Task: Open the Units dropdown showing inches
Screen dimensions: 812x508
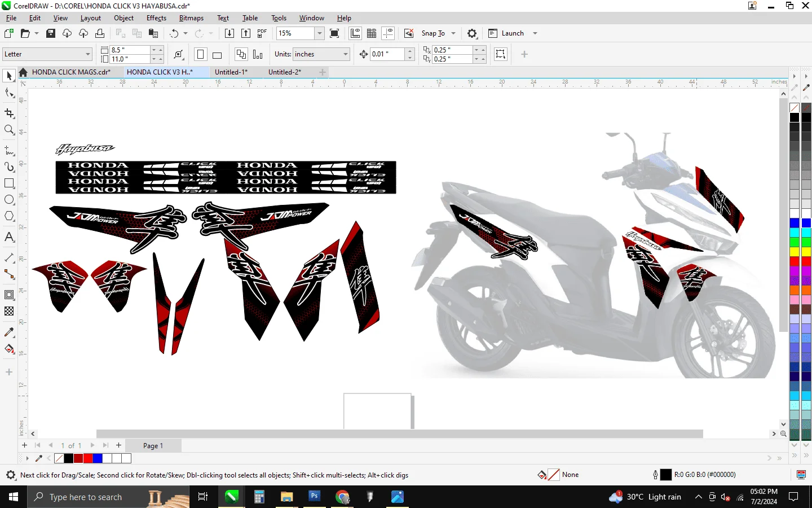Action: 321,54
